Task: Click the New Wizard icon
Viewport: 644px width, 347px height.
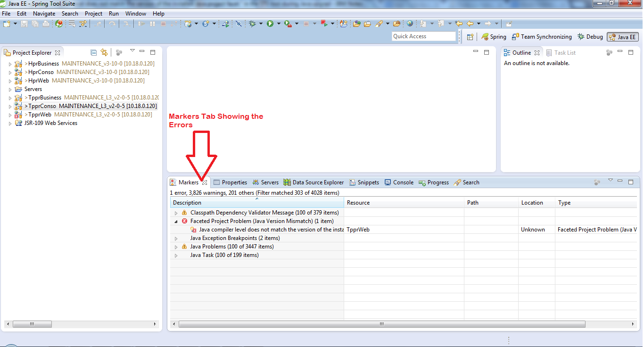Action: 6,23
